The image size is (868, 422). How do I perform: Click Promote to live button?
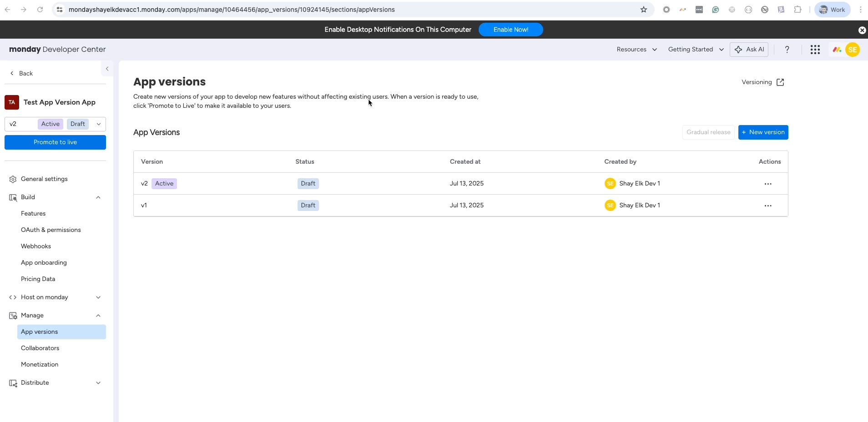[55, 142]
